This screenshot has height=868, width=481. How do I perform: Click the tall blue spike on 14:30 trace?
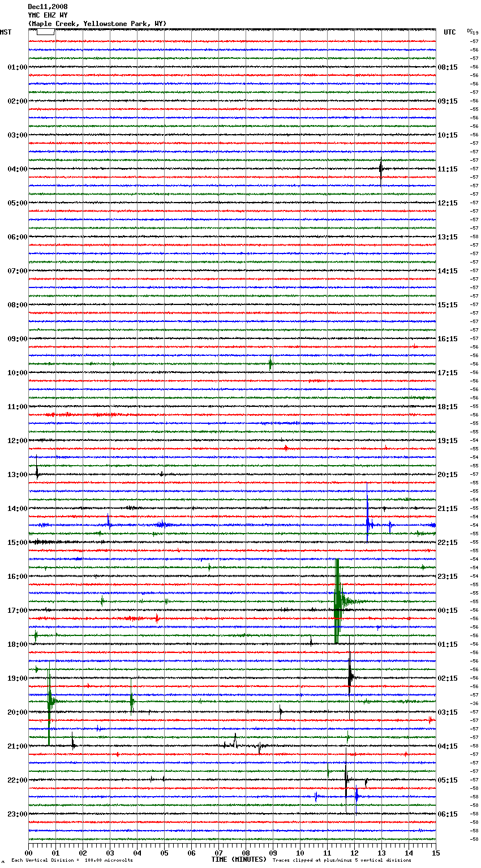tap(368, 512)
